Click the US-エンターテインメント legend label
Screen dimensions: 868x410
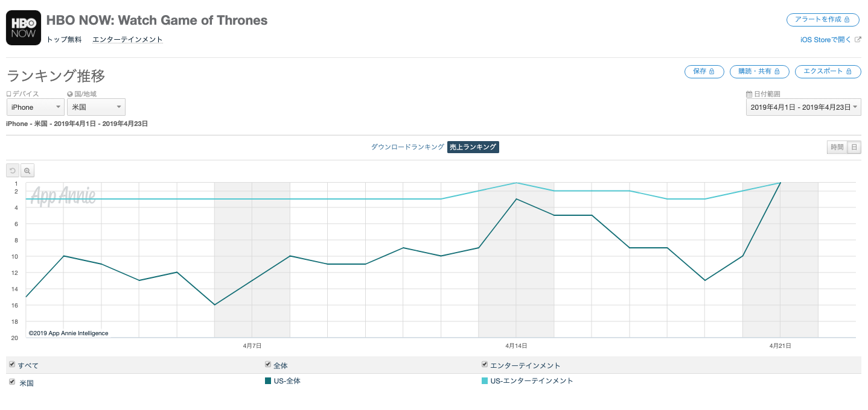click(532, 381)
